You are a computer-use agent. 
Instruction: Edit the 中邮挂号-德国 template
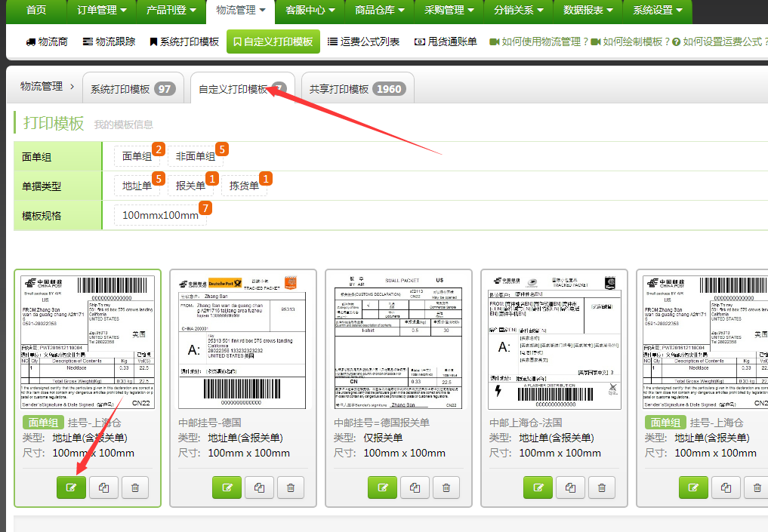[227, 487]
